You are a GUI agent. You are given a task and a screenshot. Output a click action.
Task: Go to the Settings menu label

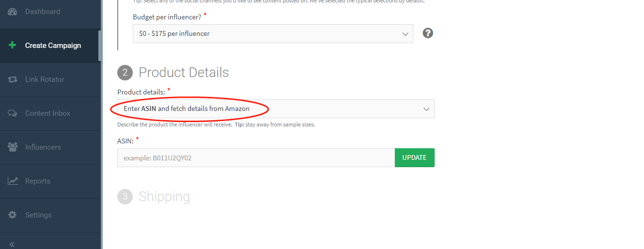[38, 215]
